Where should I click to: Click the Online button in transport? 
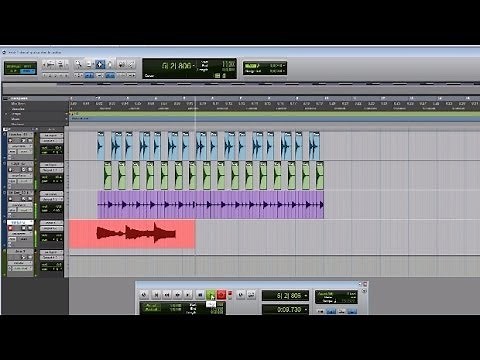tap(144, 295)
